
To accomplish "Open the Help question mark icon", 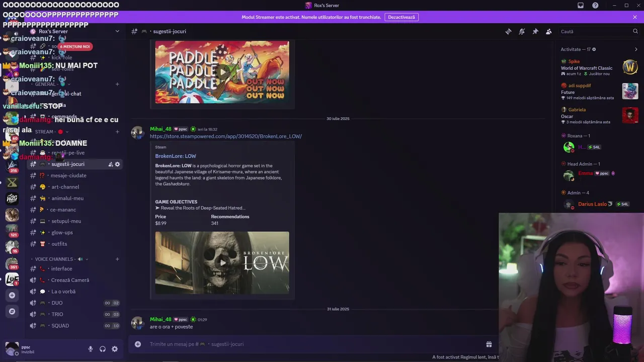I will tap(596, 6).
